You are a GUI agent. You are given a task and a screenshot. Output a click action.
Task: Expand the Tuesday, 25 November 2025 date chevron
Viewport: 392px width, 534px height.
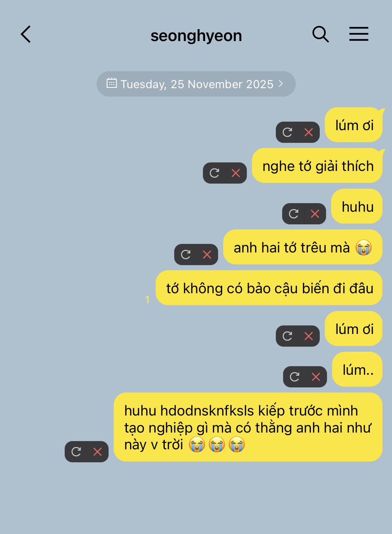click(x=281, y=84)
